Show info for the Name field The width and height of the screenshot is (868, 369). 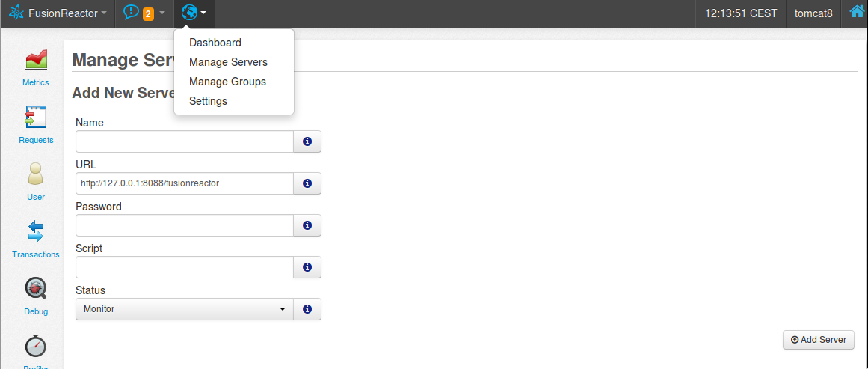pos(307,141)
